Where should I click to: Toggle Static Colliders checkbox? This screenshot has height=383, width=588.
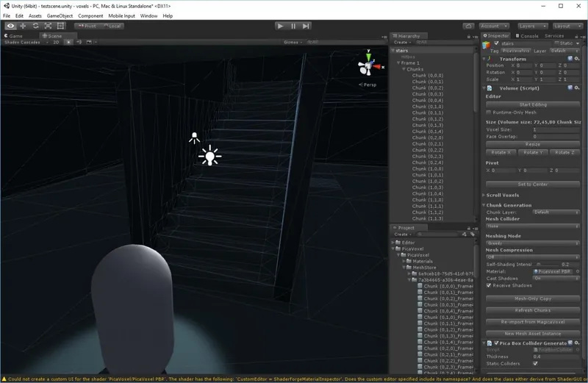(535, 363)
